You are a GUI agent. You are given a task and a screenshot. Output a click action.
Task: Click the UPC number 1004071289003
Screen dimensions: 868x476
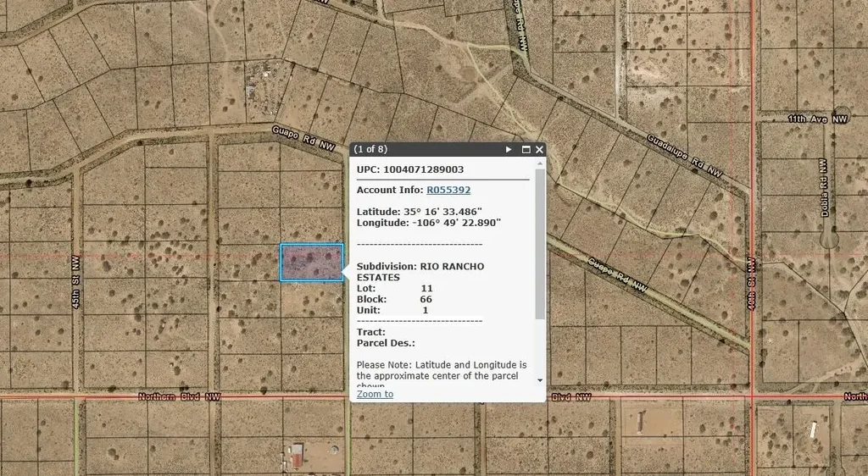(423, 169)
